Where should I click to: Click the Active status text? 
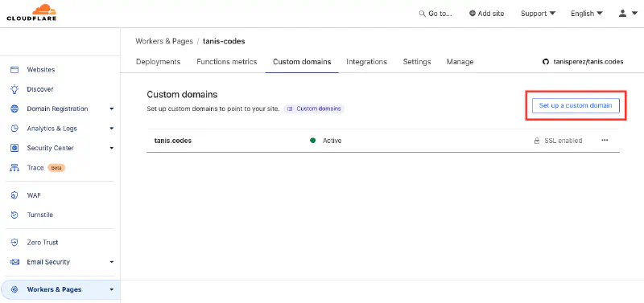[x=332, y=141]
